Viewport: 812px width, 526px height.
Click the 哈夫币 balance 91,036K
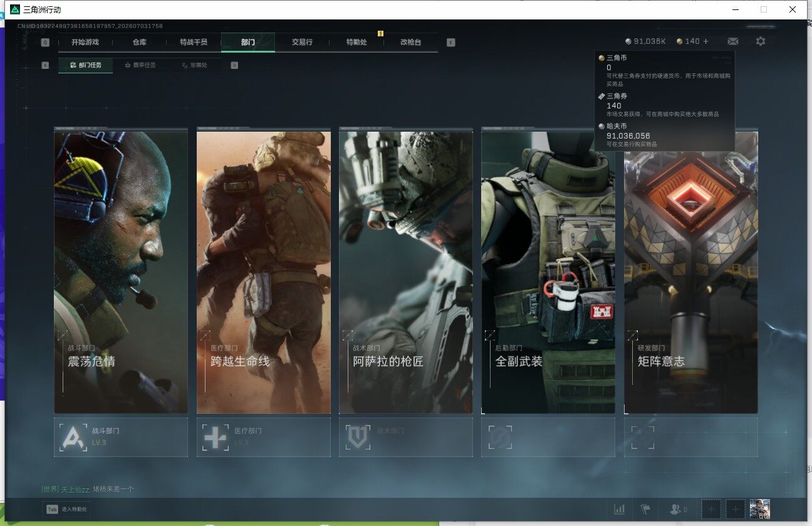click(645, 41)
